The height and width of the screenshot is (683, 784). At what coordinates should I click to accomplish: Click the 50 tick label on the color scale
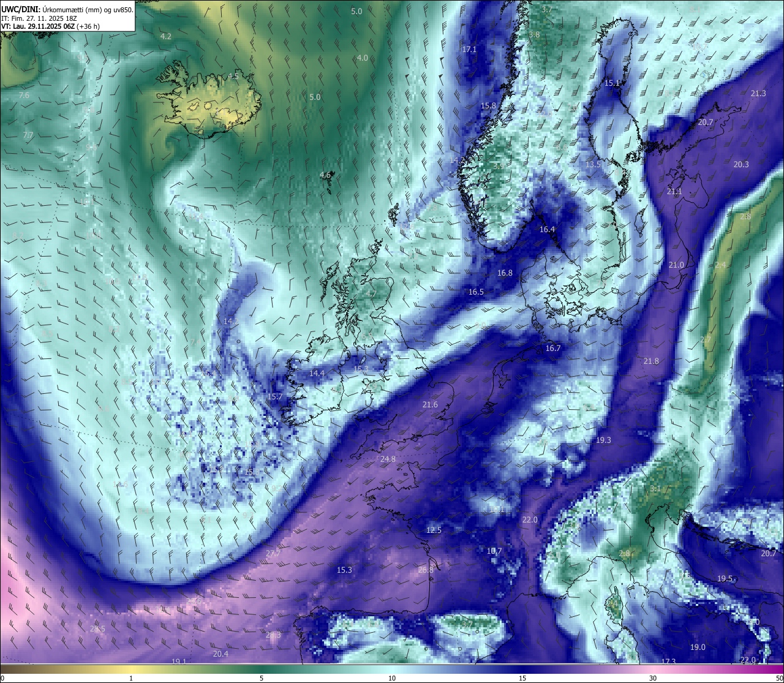[779, 678]
